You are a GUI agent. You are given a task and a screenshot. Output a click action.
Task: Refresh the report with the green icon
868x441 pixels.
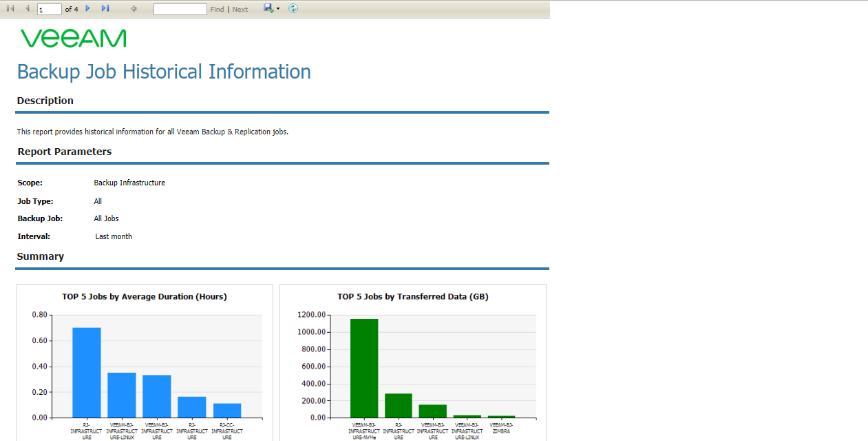[x=293, y=8]
